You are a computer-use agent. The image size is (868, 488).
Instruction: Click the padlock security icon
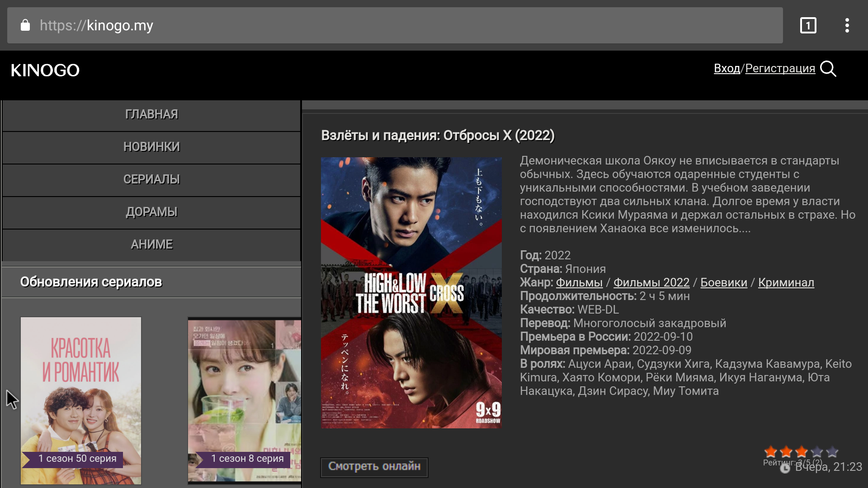pos(25,25)
